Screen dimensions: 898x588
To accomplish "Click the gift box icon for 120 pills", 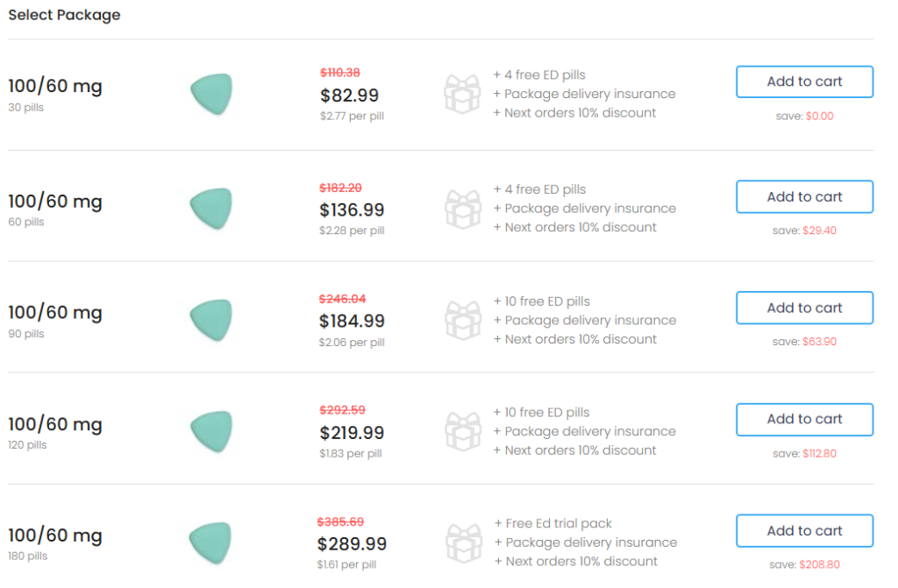I will click(x=462, y=431).
